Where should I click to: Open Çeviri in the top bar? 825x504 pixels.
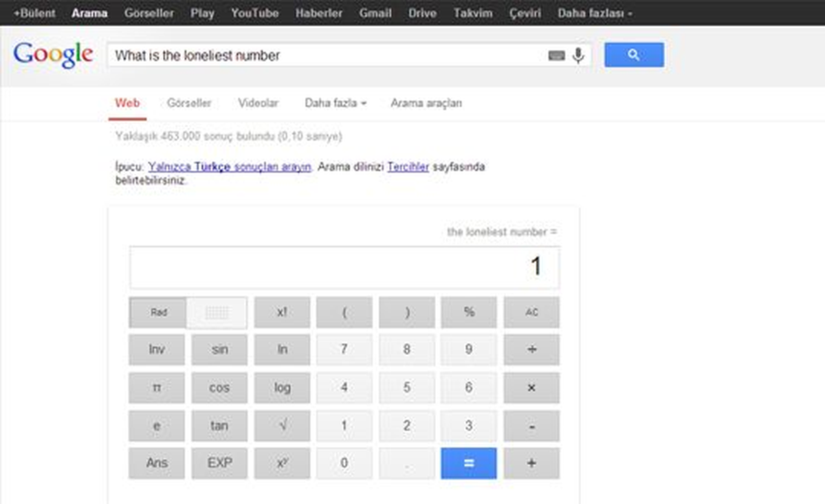click(x=525, y=13)
